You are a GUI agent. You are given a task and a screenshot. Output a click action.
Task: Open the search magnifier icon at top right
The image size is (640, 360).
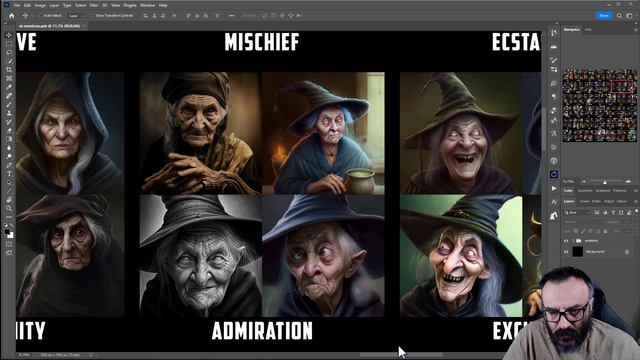(x=619, y=16)
